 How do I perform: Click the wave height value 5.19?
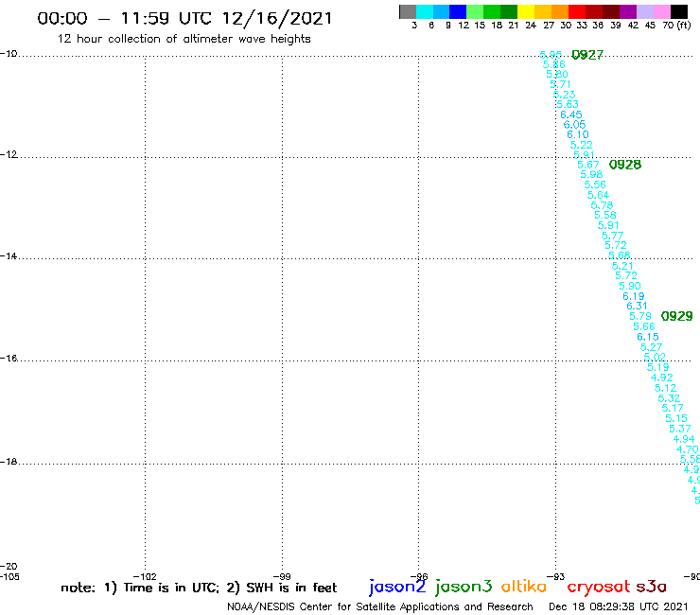click(x=658, y=367)
